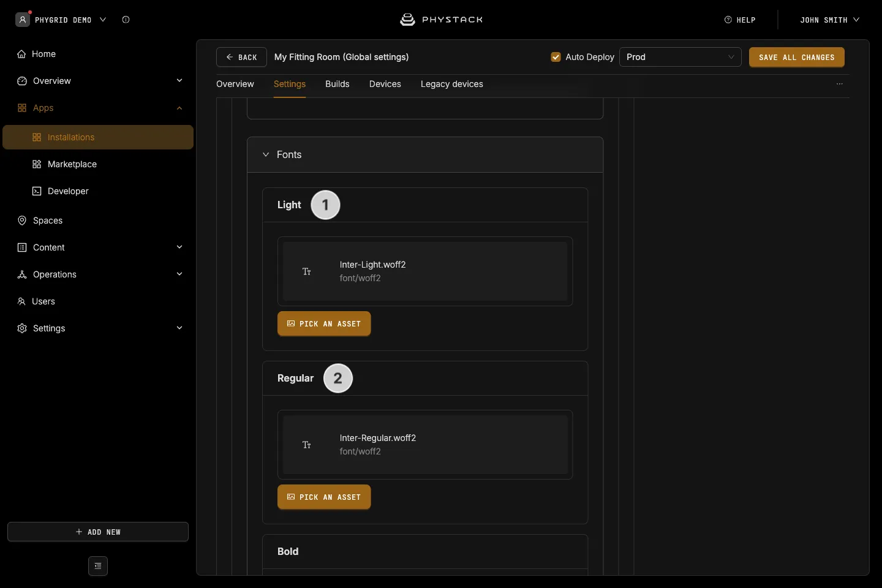Click the font icon beside Inter-Light.woff2
The width and height of the screenshot is (882, 588).
[x=307, y=271]
